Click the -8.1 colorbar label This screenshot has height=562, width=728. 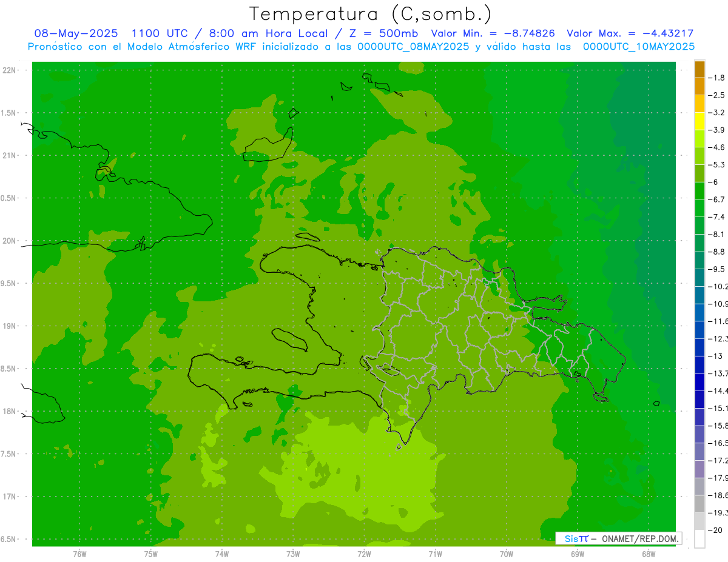[716, 234]
